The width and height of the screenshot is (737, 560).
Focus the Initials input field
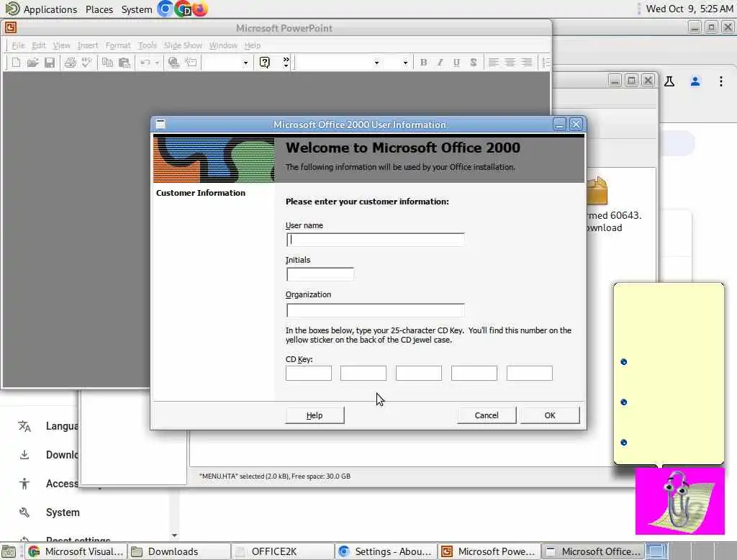[x=320, y=274]
